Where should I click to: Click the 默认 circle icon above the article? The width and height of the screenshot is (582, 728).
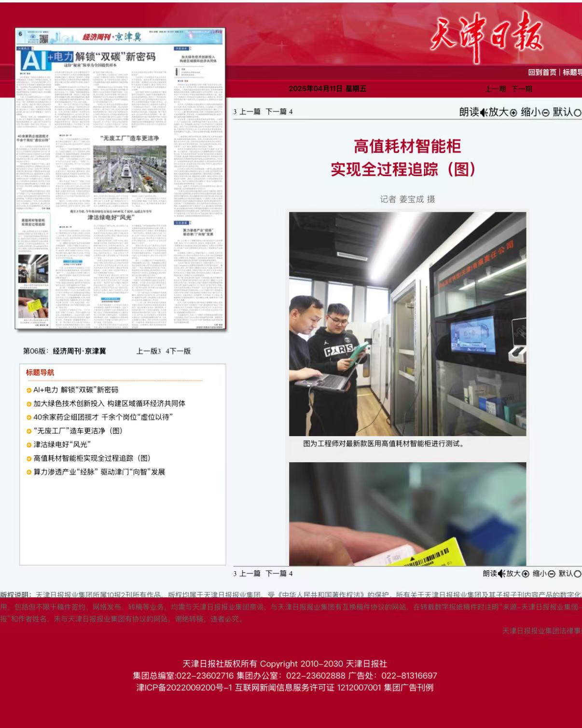click(x=577, y=112)
